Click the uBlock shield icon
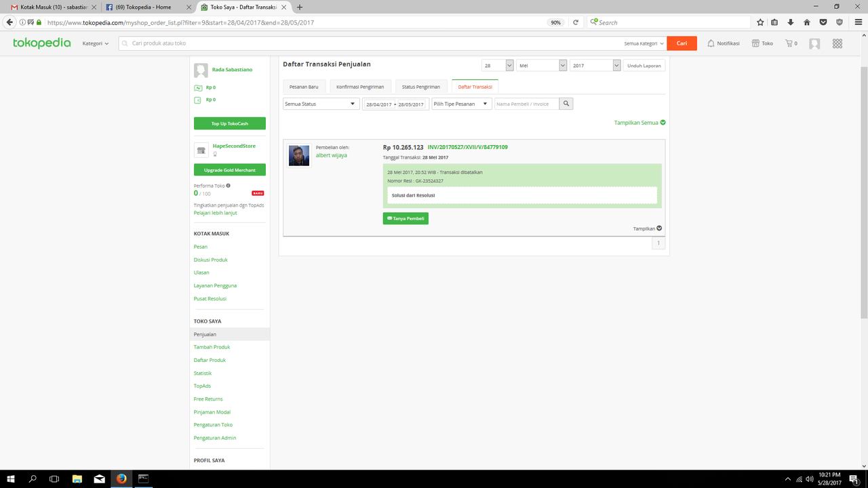The width and height of the screenshot is (868, 488). click(840, 22)
